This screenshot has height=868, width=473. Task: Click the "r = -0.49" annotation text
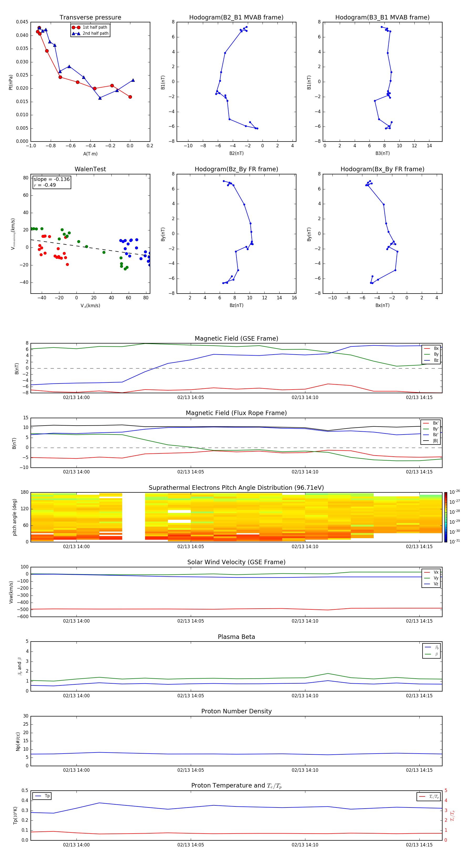pyautogui.click(x=45, y=185)
